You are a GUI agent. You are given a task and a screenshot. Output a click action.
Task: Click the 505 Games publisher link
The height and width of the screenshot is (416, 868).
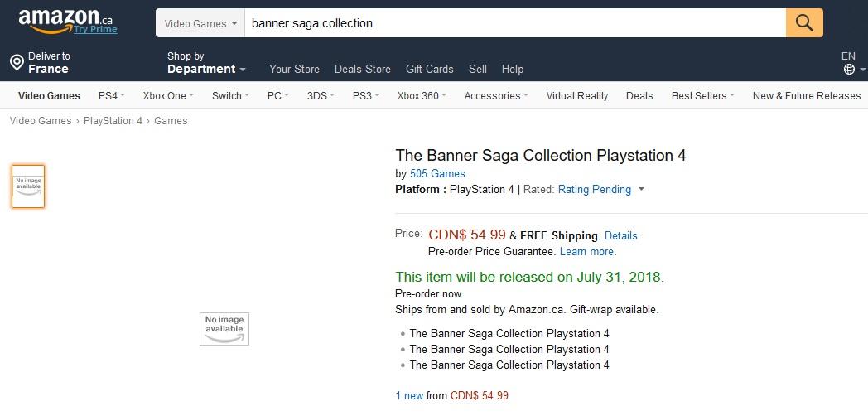tap(437, 174)
